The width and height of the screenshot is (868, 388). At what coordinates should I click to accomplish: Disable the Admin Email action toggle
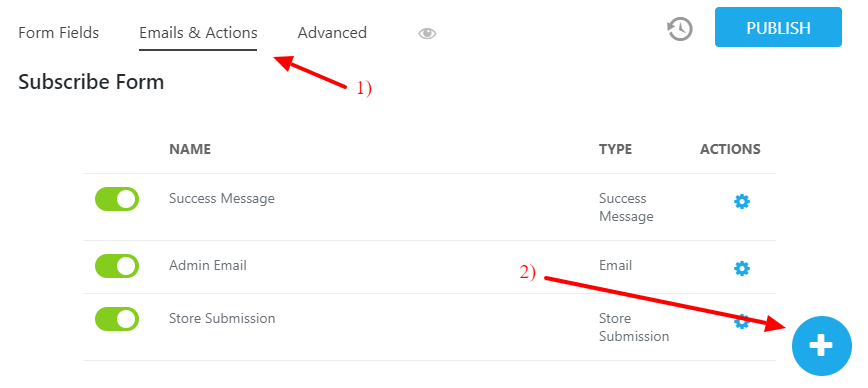[117, 266]
